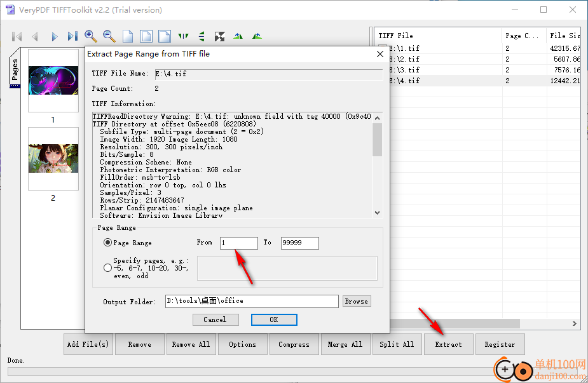Rotate the image right
The width and height of the screenshot is (588, 383).
pos(257,36)
